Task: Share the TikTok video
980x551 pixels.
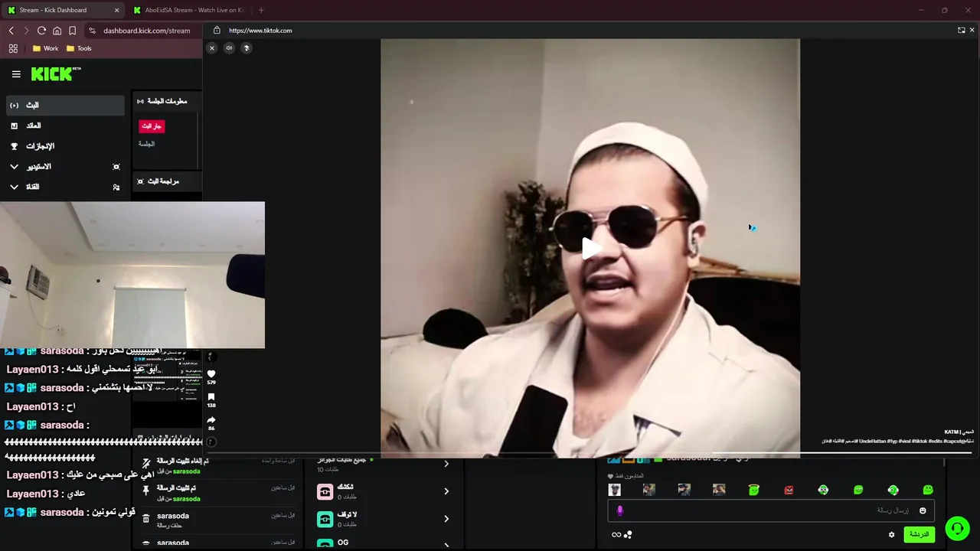Action: click(211, 420)
